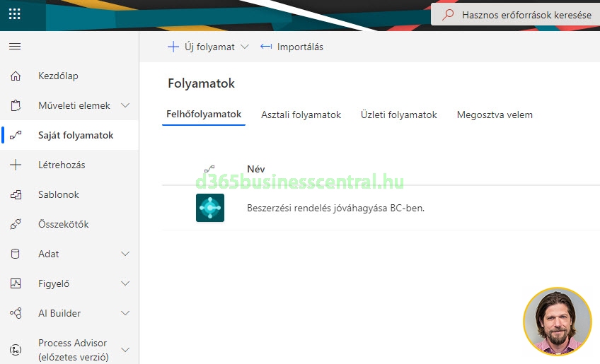Screen dimensions: 600x364
Task: Switch to the Asztali folyamatok tab
Action: (x=301, y=115)
